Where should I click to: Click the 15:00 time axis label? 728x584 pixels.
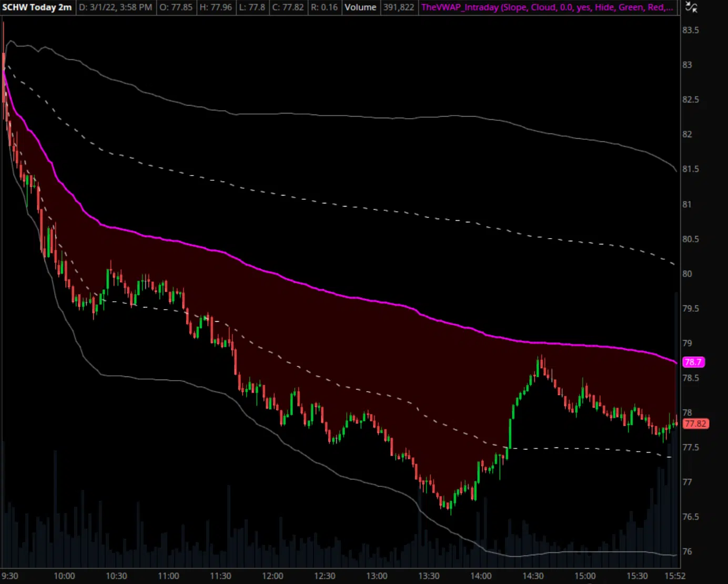pos(585,576)
